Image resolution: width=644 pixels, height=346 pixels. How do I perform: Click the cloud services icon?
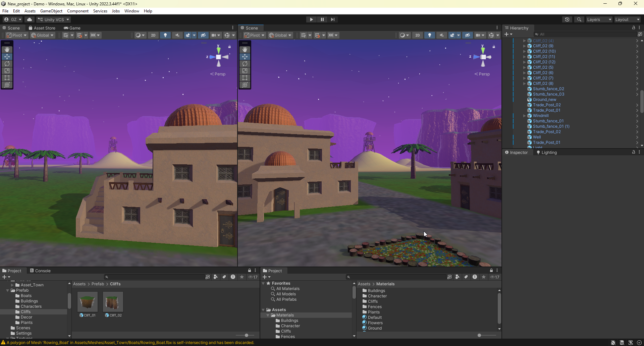click(x=30, y=19)
